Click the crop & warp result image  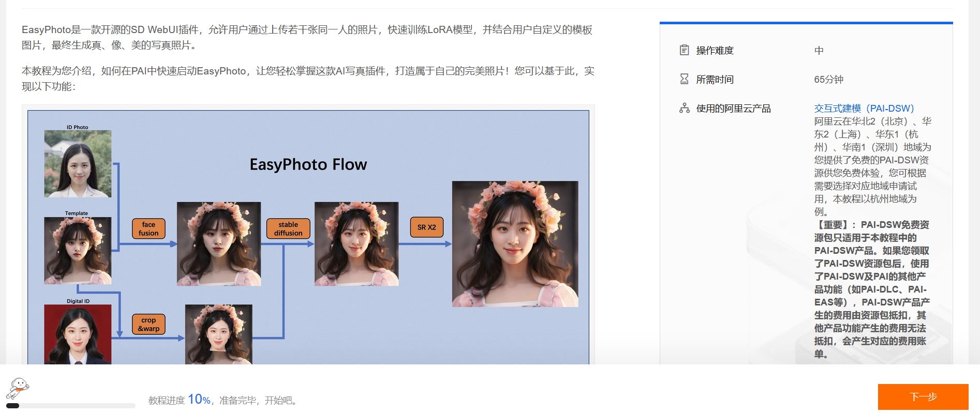tap(219, 334)
